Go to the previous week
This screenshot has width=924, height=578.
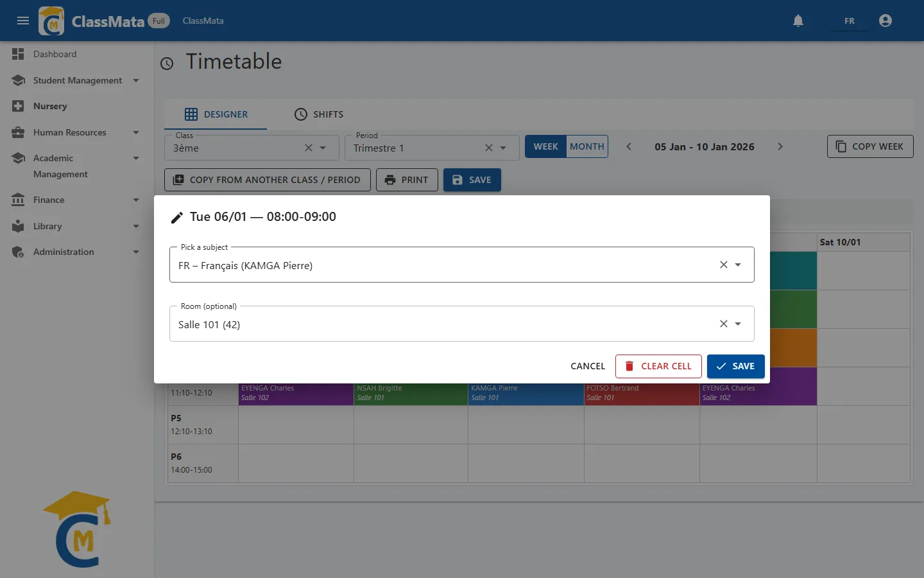(629, 146)
